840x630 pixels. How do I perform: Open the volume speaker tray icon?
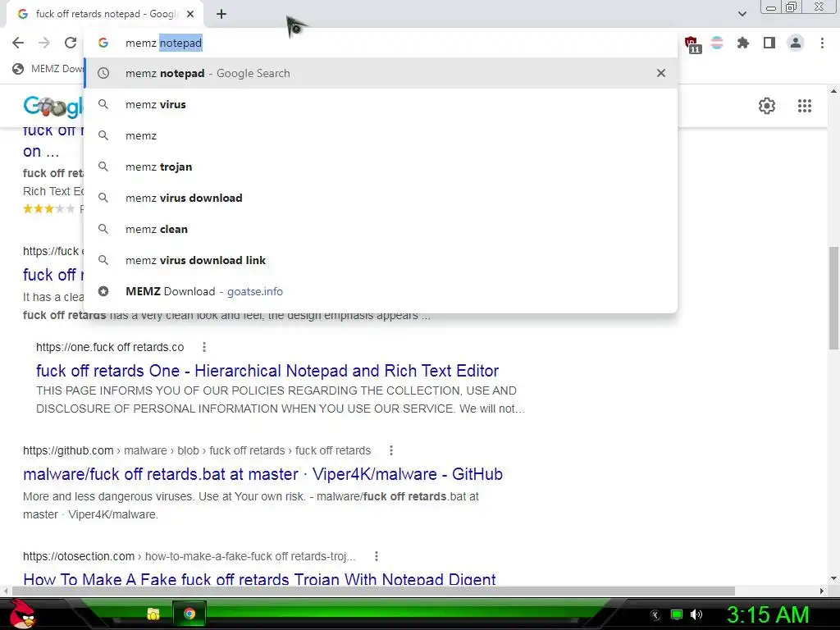[696, 614]
